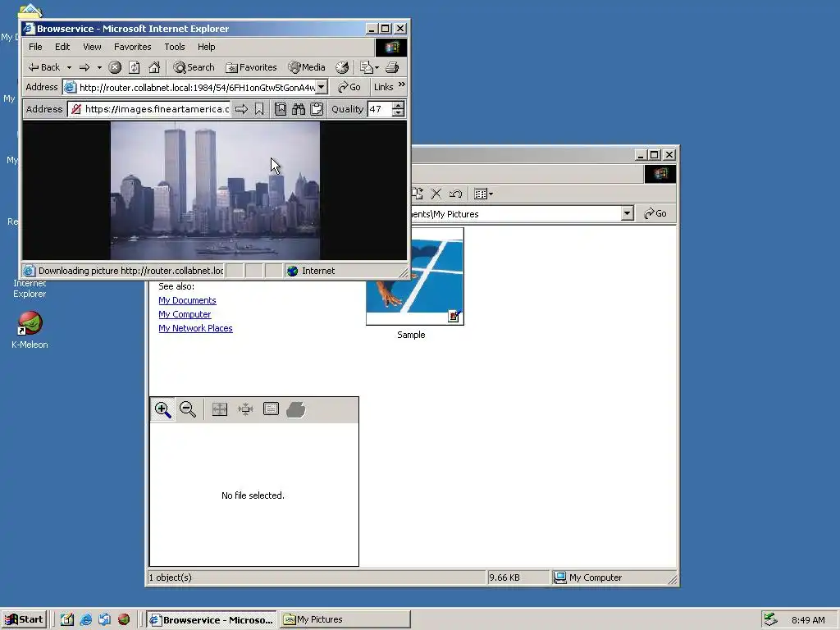840x630 pixels.
Task: Stop page loading with the Stop icon
Action: click(115, 67)
